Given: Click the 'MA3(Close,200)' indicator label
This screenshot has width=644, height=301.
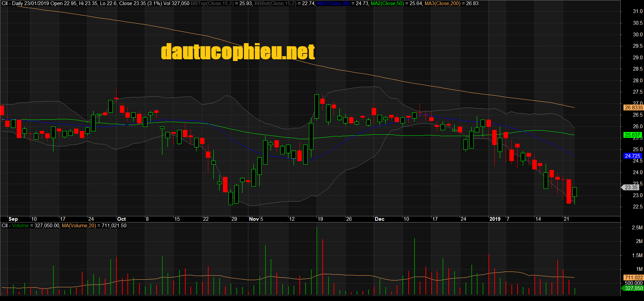Looking at the screenshot, I should 443,3.
